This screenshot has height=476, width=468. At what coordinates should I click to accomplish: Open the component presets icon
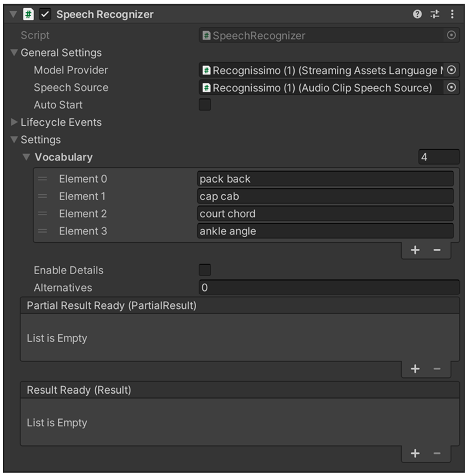click(435, 14)
